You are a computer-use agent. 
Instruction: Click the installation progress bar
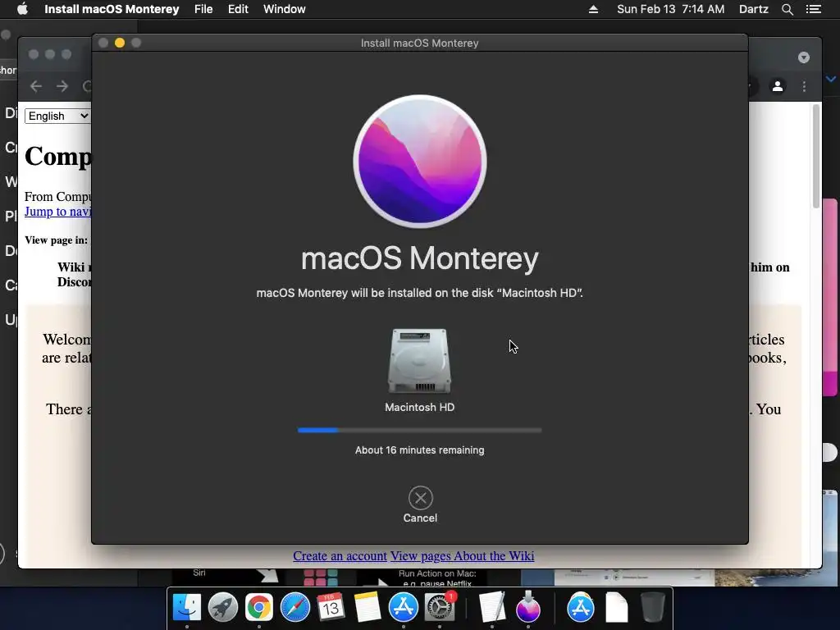[x=419, y=430]
